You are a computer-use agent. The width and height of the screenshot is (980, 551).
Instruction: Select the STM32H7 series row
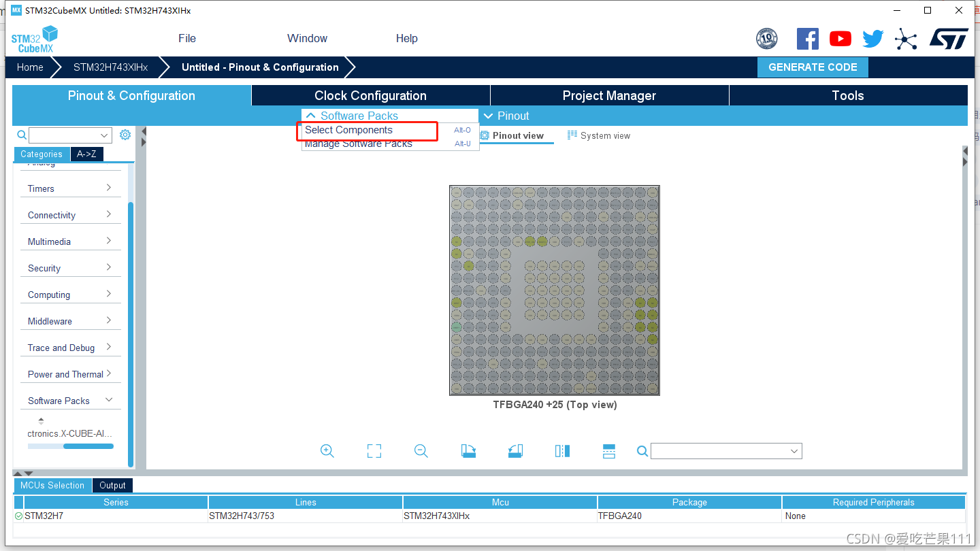[490, 516]
